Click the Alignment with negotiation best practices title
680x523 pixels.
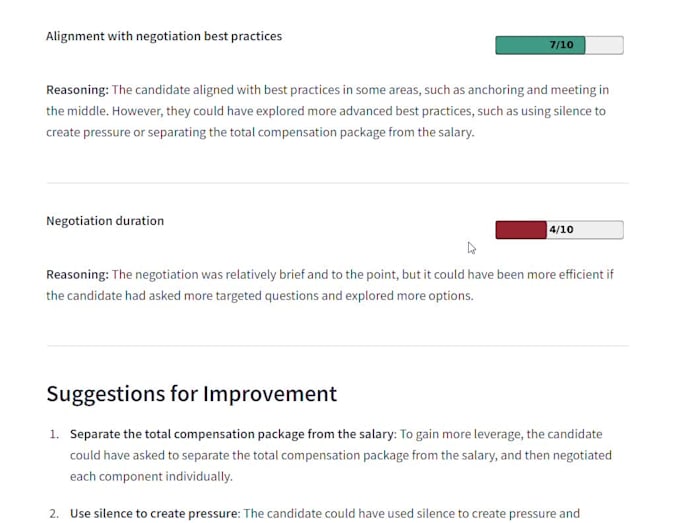pyautogui.click(x=164, y=36)
